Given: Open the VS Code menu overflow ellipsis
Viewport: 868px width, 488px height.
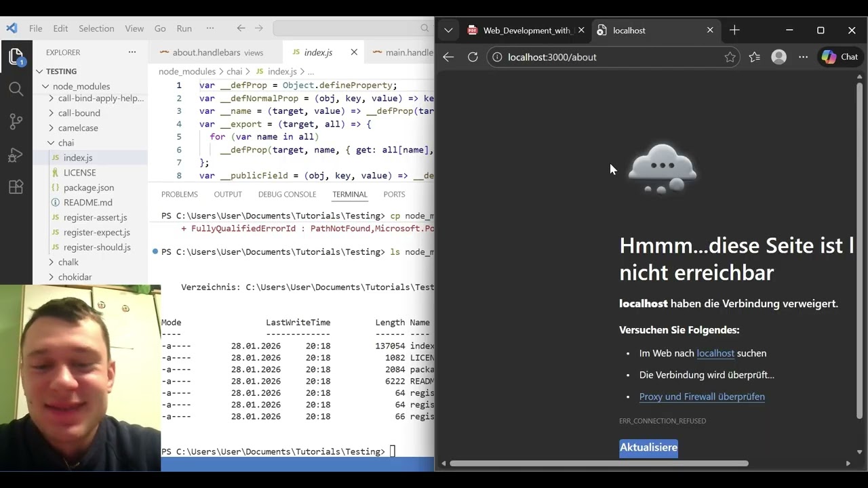Looking at the screenshot, I should pyautogui.click(x=210, y=28).
